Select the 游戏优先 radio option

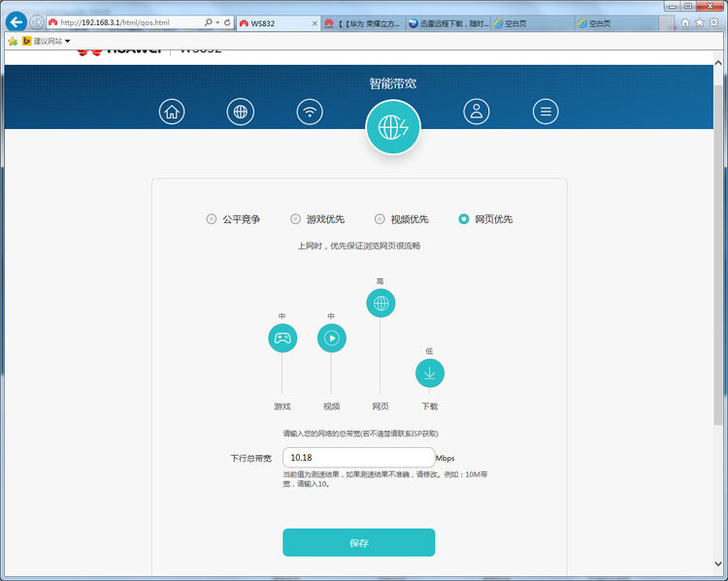coord(296,219)
